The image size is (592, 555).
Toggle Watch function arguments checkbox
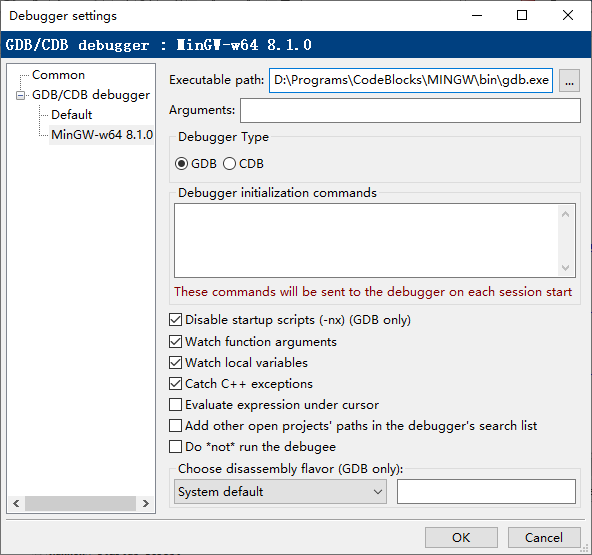click(x=175, y=342)
